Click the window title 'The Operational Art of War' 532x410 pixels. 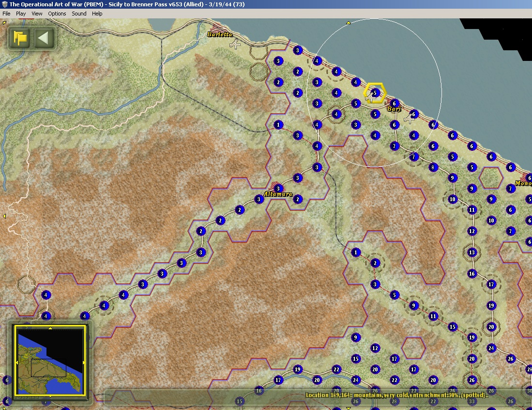click(46, 4)
